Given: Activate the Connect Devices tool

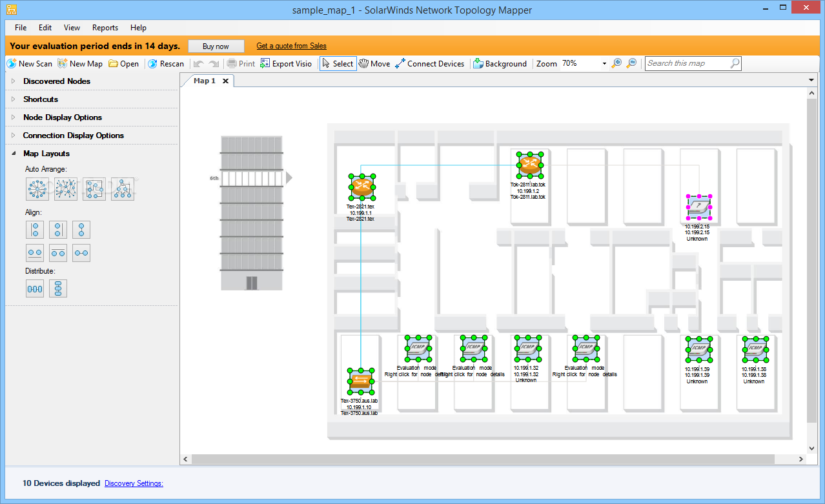Looking at the screenshot, I should coord(430,64).
